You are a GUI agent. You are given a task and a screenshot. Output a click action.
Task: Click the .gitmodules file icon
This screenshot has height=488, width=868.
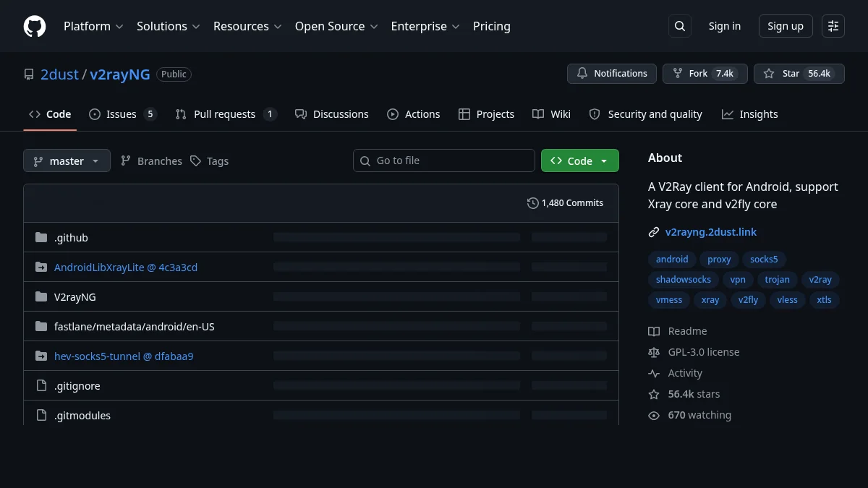click(x=41, y=415)
